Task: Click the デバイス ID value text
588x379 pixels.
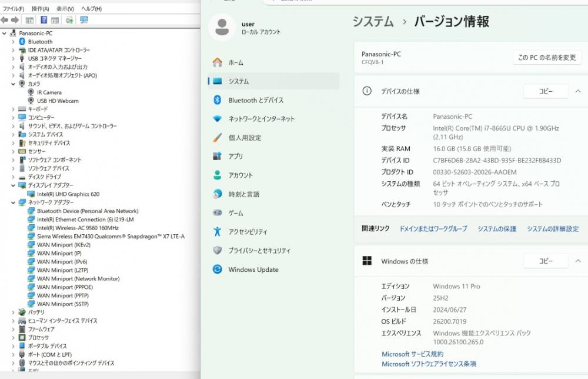Action: (x=497, y=160)
